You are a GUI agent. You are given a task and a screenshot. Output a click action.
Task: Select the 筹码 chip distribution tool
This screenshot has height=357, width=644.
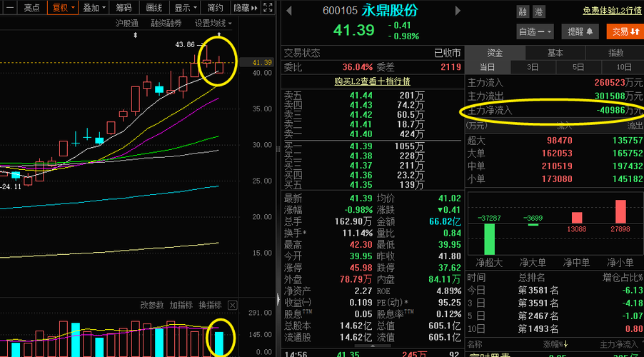(x=124, y=7)
